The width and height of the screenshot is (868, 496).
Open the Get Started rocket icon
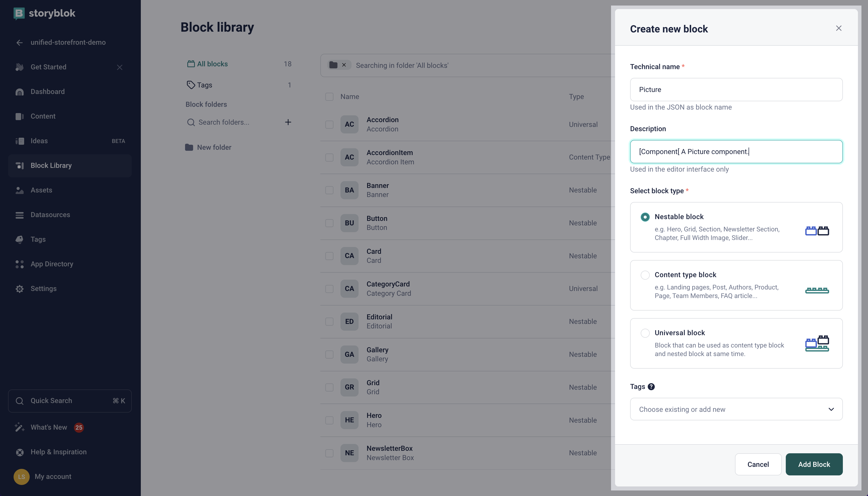(19, 67)
